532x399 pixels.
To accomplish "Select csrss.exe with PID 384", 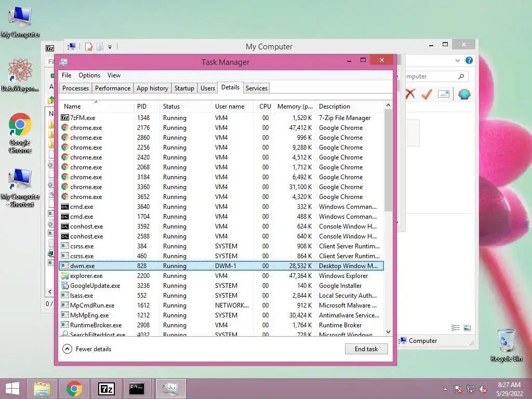I will (221, 246).
